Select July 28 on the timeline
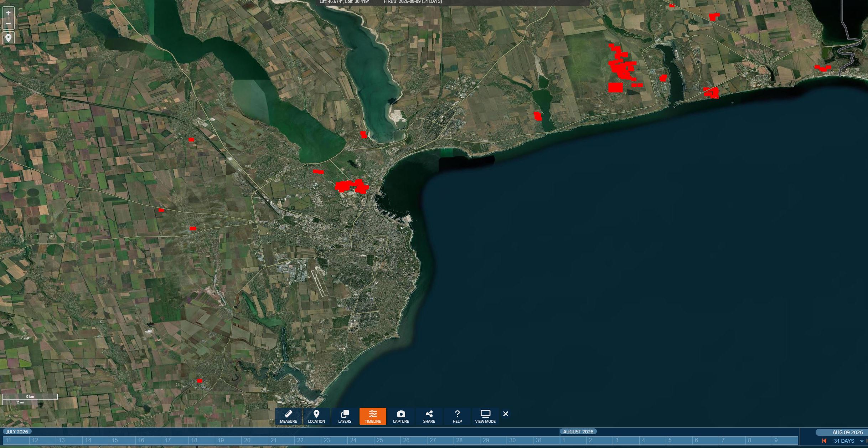 pyautogui.click(x=467, y=441)
